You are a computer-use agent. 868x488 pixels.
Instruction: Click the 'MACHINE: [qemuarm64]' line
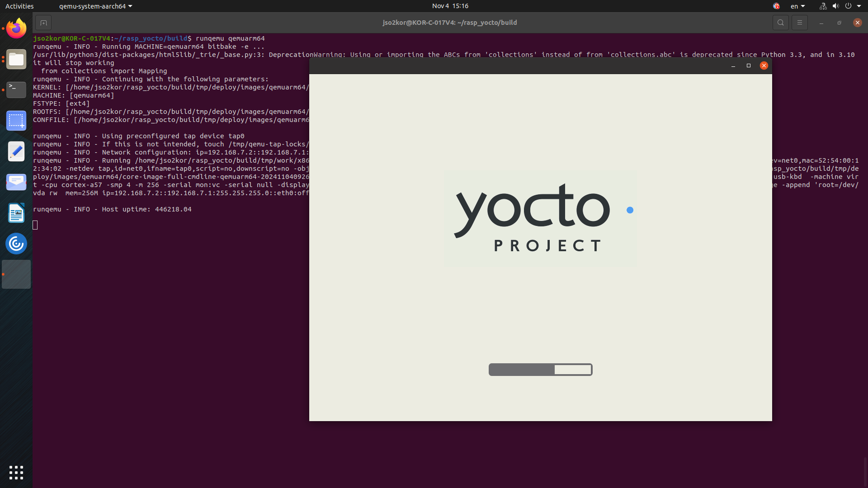(74, 95)
